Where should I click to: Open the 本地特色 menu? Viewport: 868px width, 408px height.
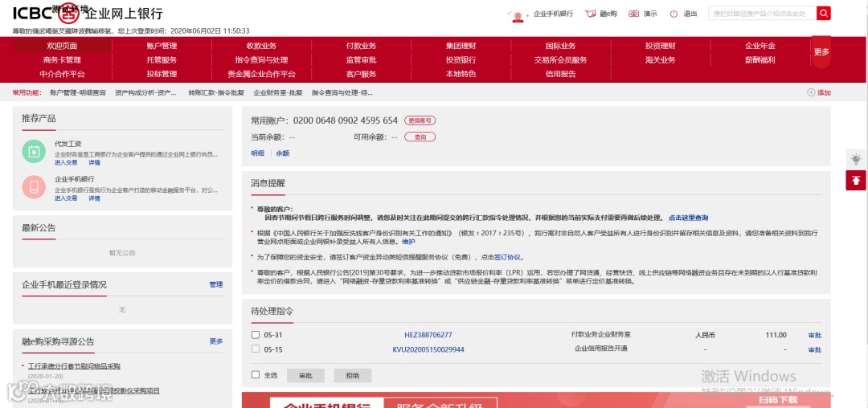461,74
